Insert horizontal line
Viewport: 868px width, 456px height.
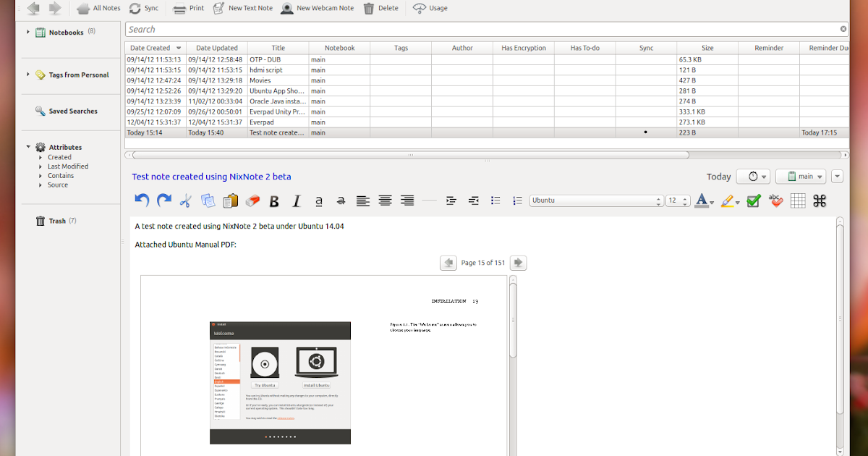pos(430,200)
